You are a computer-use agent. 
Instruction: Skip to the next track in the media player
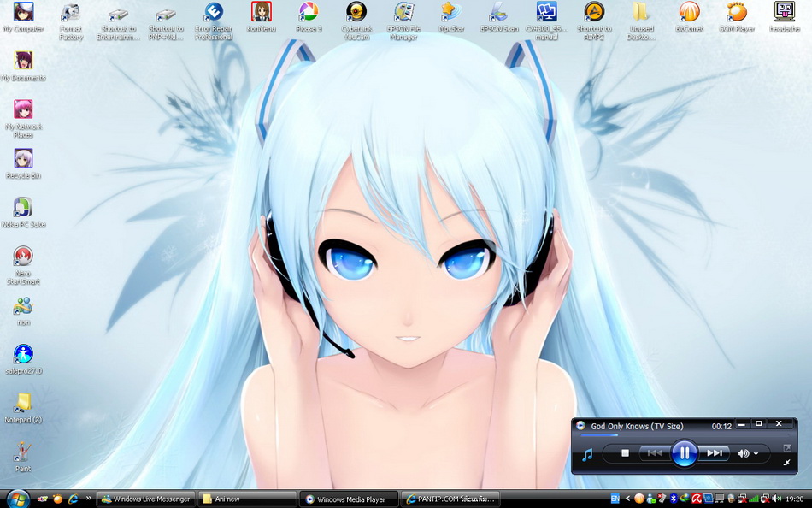pos(714,453)
